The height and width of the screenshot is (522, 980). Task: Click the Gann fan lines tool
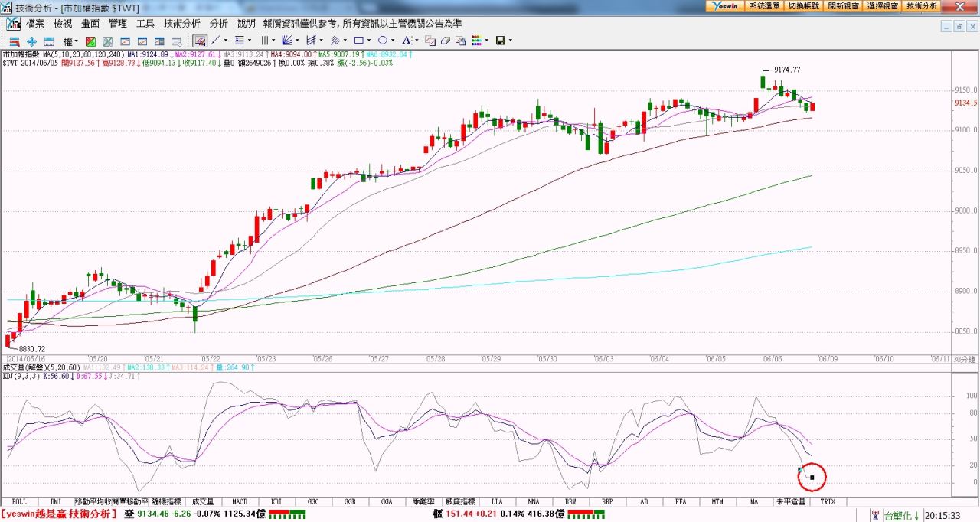(x=288, y=40)
